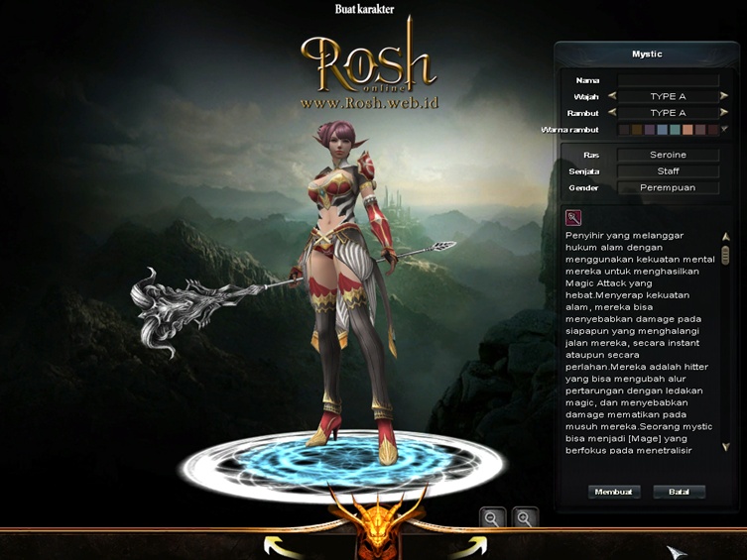Screen dimensions: 747x560
Task: Click description scrollbar down arrow
Action: pos(725,447)
